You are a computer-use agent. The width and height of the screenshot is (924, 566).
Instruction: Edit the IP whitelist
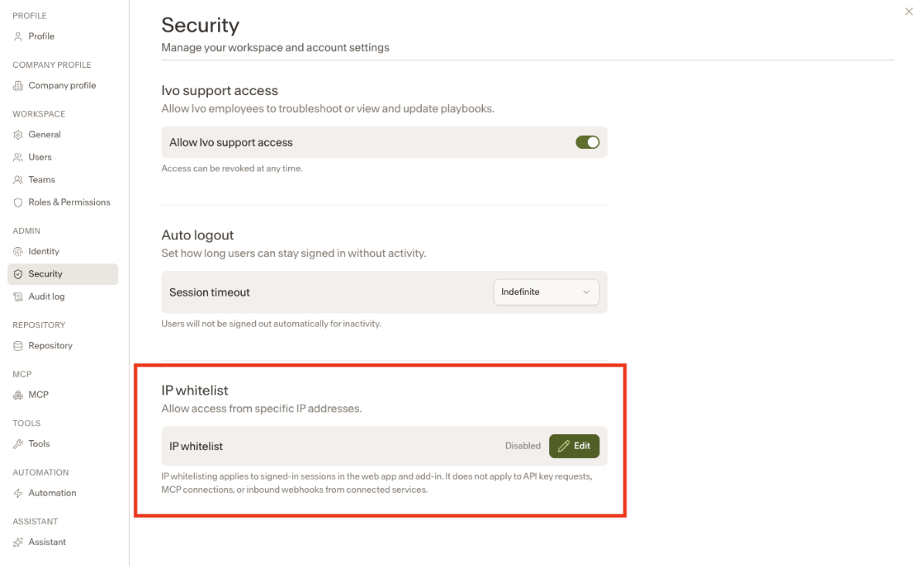(574, 446)
